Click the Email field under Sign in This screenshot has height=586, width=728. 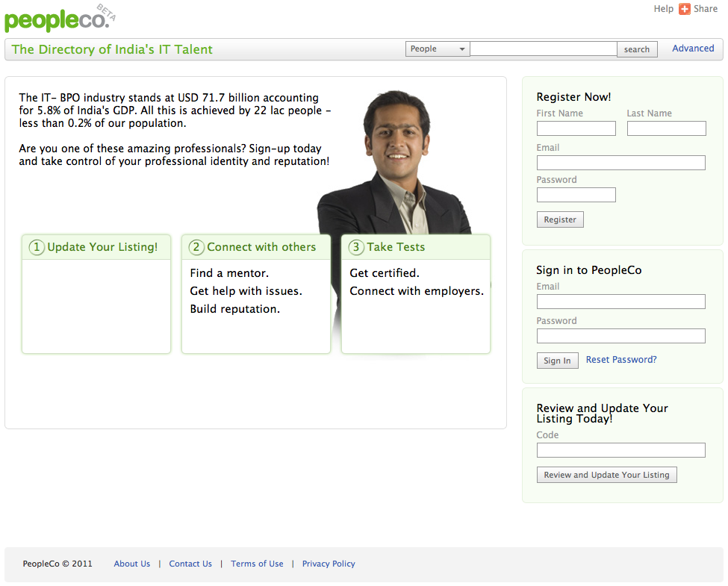coord(620,302)
